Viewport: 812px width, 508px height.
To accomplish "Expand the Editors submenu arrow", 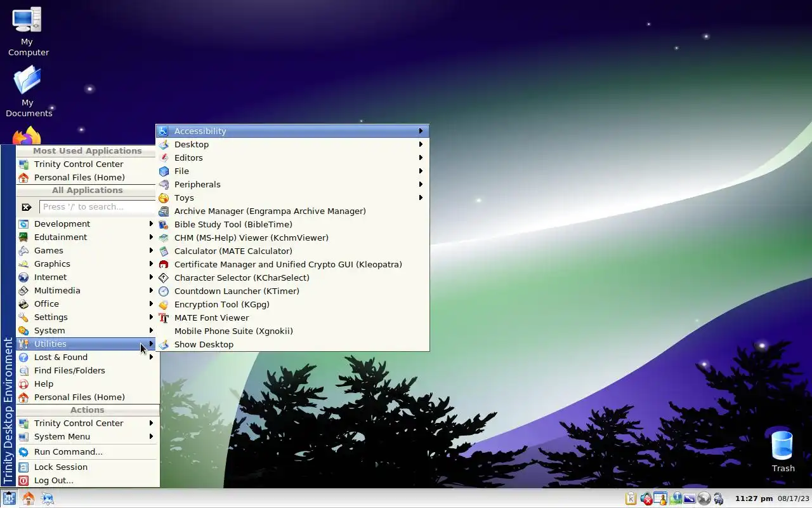I will [421, 157].
